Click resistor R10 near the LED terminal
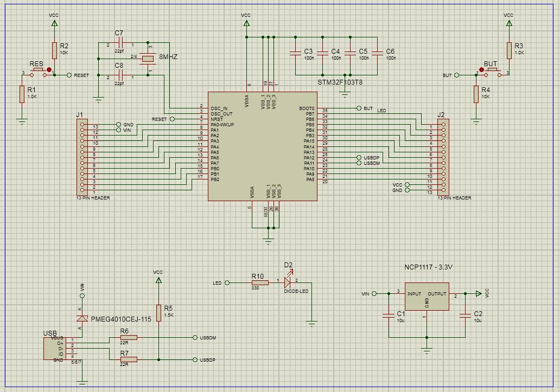The image size is (560, 392). click(x=259, y=282)
